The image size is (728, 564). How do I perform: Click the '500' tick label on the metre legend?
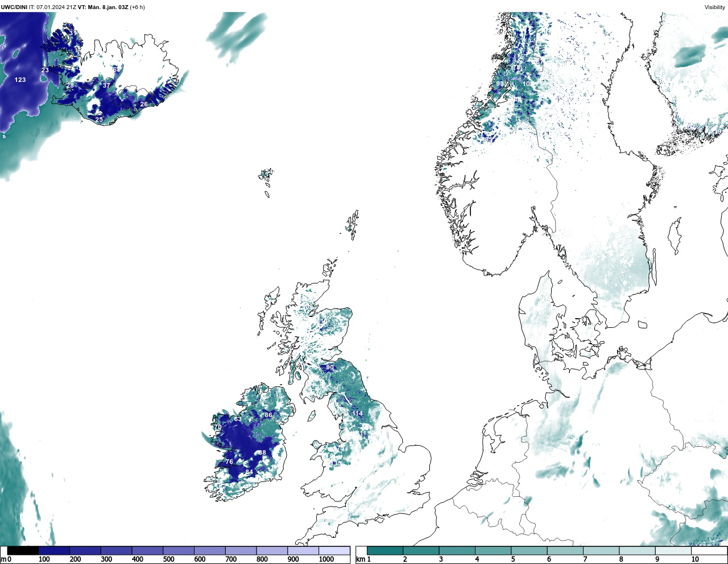point(168,559)
